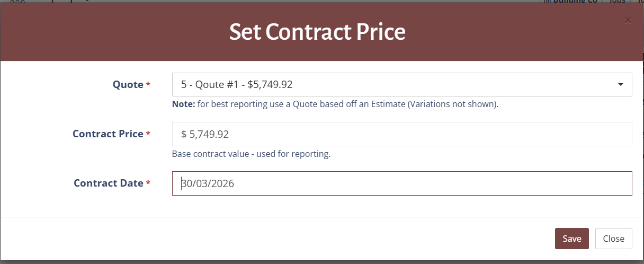Select the 5 - Qoute #1 option text

click(237, 85)
